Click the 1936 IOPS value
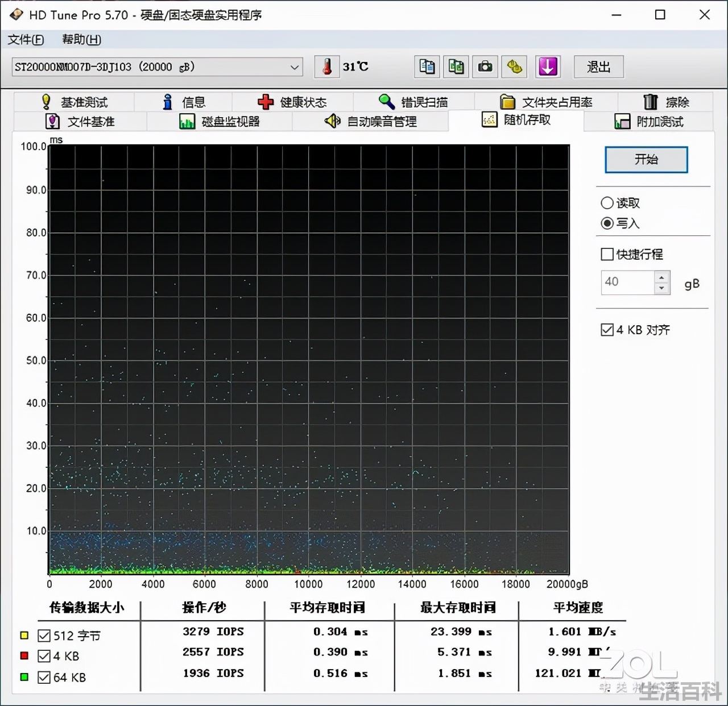 [213, 673]
